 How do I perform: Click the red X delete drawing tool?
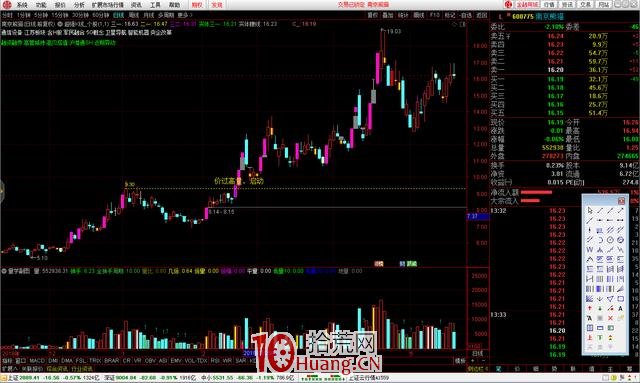tap(610, 318)
